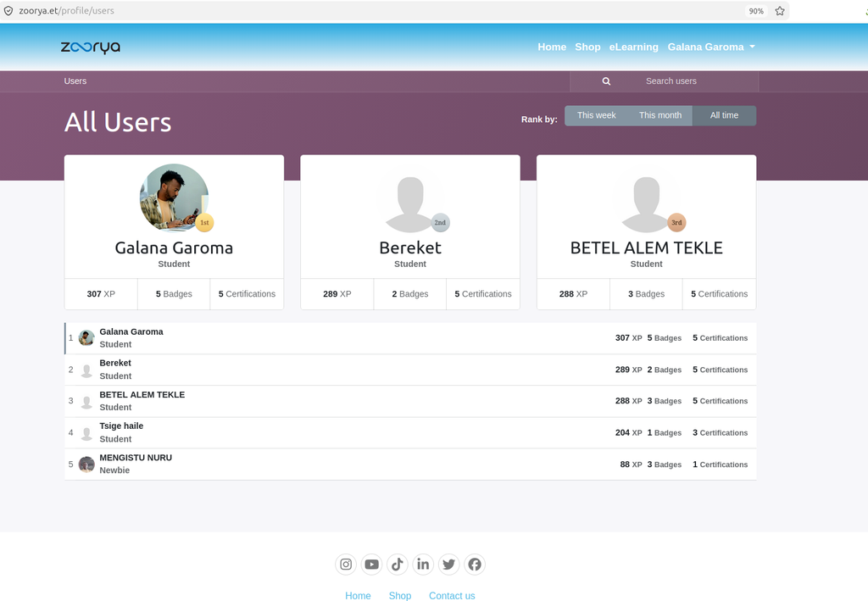The height and width of the screenshot is (601, 868).
Task: Click 3 Badges on BETEL's card
Action: pyautogui.click(x=646, y=294)
